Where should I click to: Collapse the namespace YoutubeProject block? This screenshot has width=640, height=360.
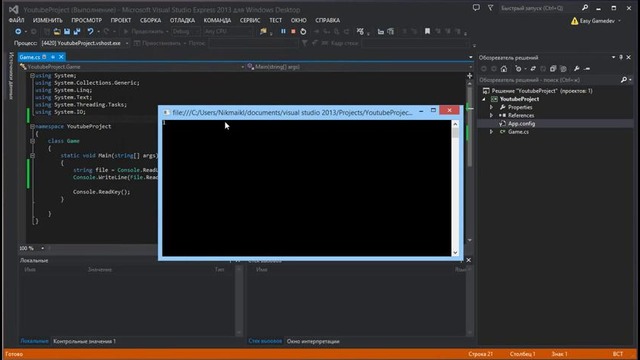point(32,127)
